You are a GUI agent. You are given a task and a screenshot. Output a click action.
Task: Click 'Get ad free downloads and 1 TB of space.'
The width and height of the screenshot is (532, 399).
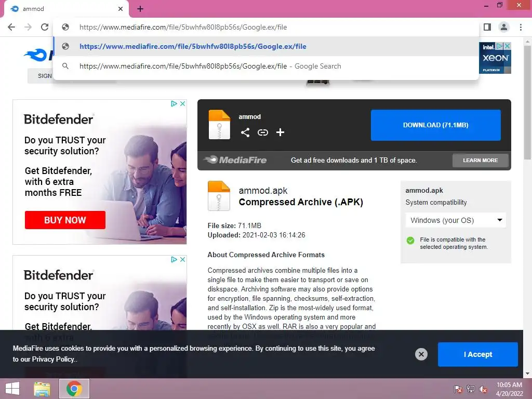[x=353, y=160]
